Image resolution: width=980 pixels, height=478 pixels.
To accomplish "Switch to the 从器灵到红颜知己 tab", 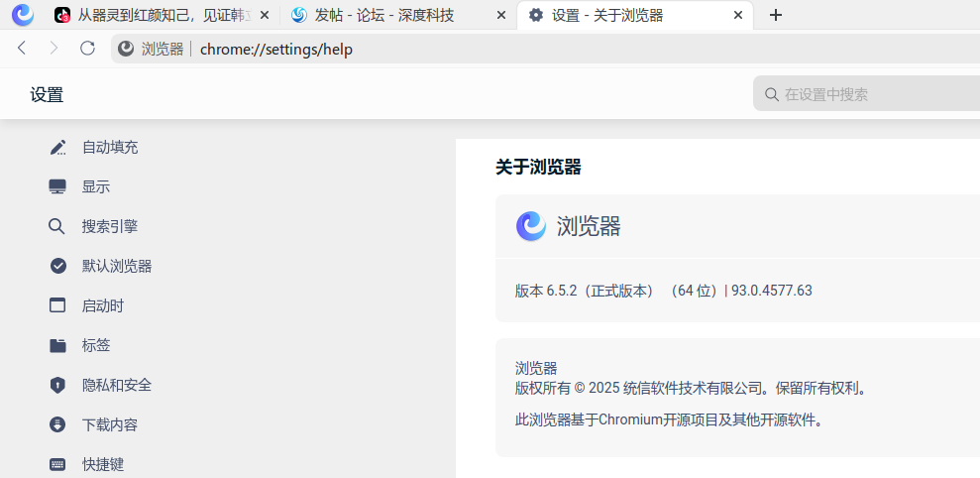I will (162, 16).
